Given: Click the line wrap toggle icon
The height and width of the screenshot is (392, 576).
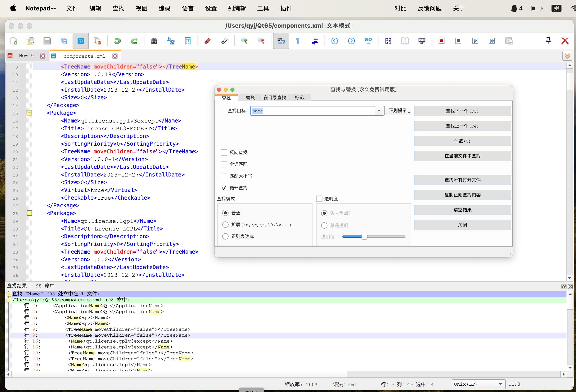Looking at the screenshot, I should (280, 41).
